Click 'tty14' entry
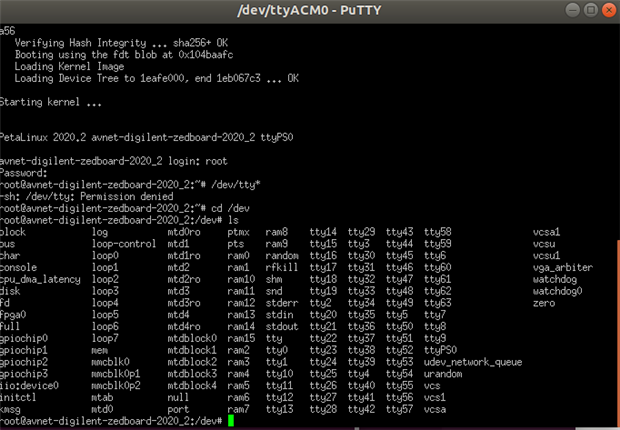Image resolution: width=620 pixels, height=430 pixels. (323, 232)
